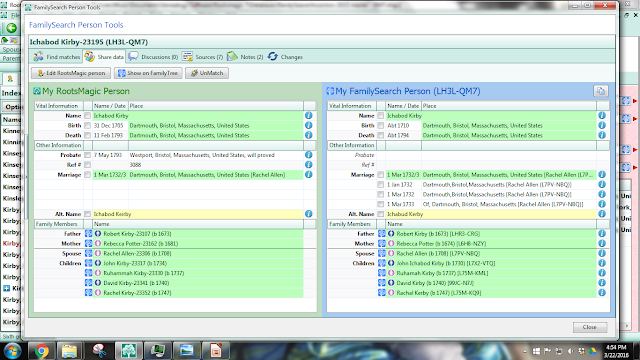Click FamilySearch link icon beside David Kirby-23341
The image size is (640, 360).
click(89, 283)
